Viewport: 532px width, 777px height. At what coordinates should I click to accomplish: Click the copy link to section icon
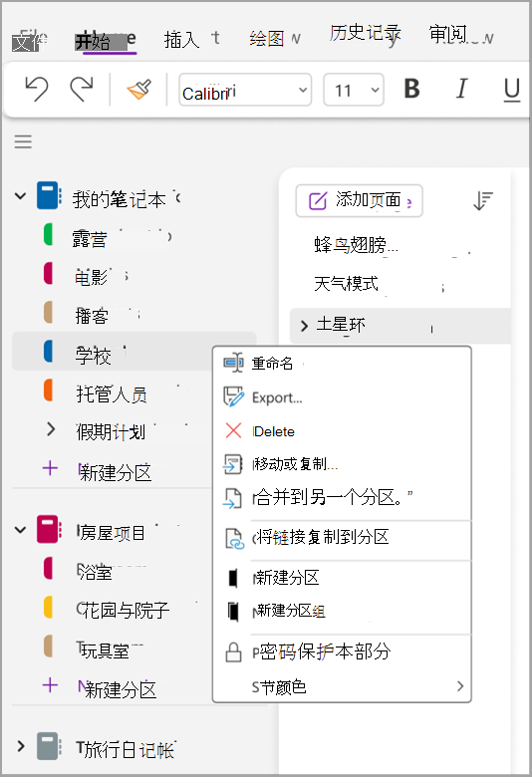(x=234, y=539)
